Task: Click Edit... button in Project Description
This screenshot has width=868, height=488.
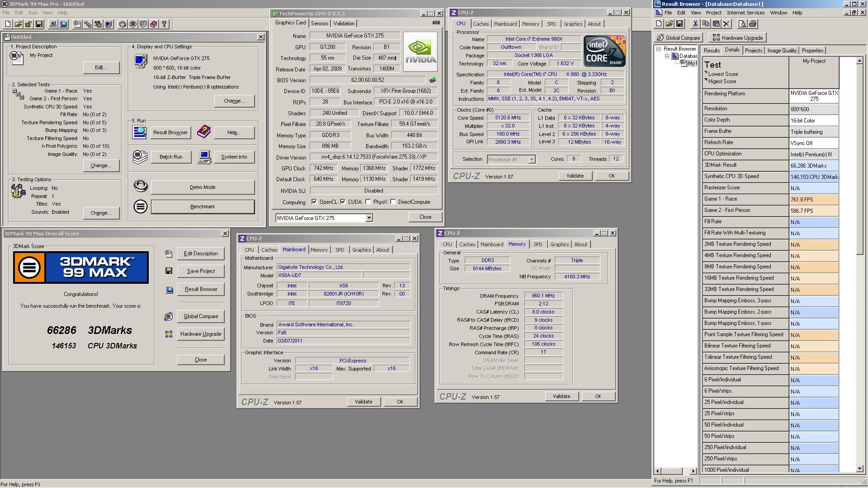Action: pos(101,67)
